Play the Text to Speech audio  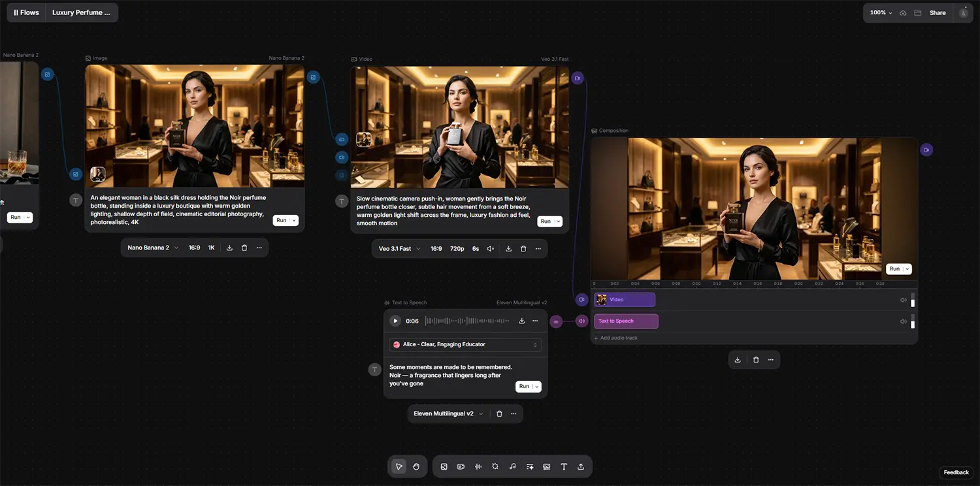tap(395, 321)
